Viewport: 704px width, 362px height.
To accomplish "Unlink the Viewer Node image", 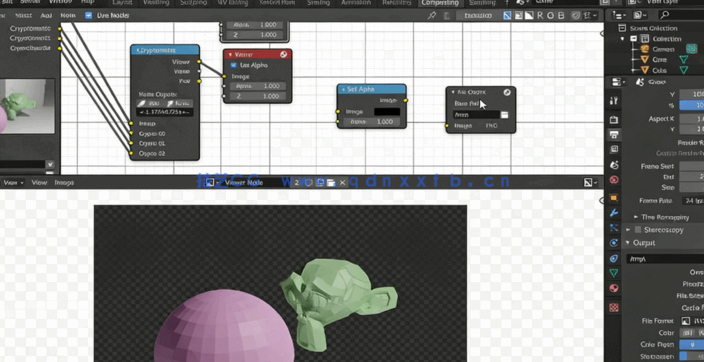I will pyautogui.click(x=342, y=182).
